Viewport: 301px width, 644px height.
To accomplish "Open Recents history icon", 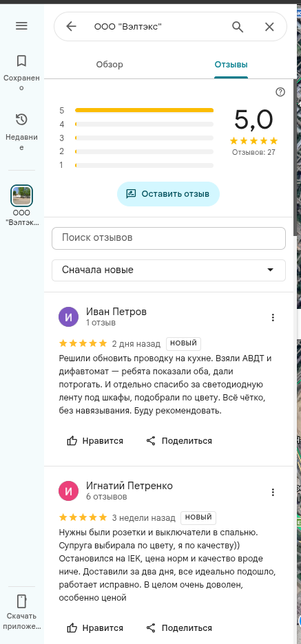I will [x=21, y=120].
